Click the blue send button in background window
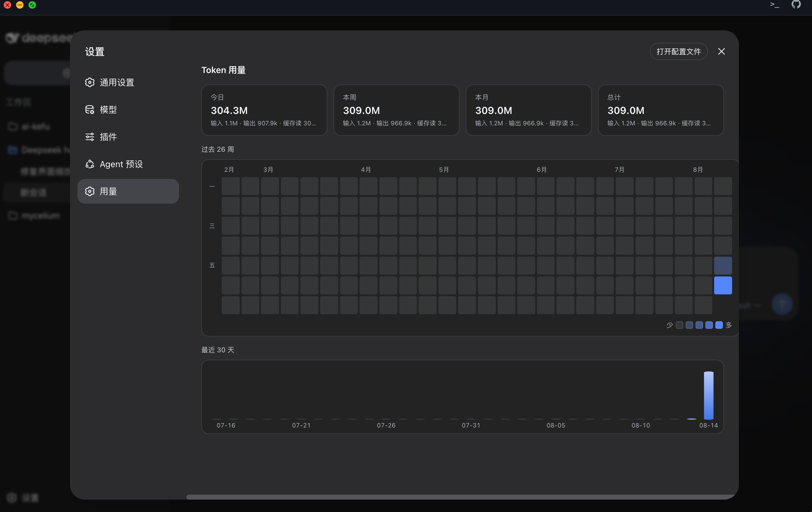This screenshot has height=512, width=812. 782,305
